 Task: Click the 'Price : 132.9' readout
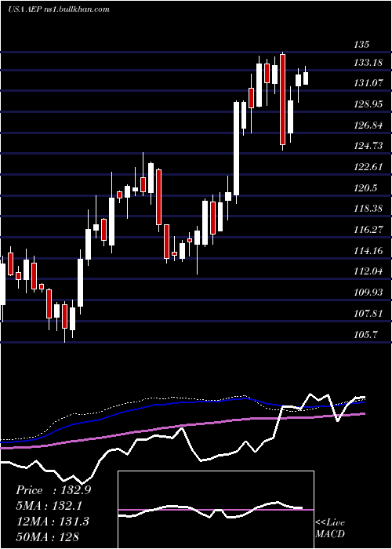coord(53,490)
